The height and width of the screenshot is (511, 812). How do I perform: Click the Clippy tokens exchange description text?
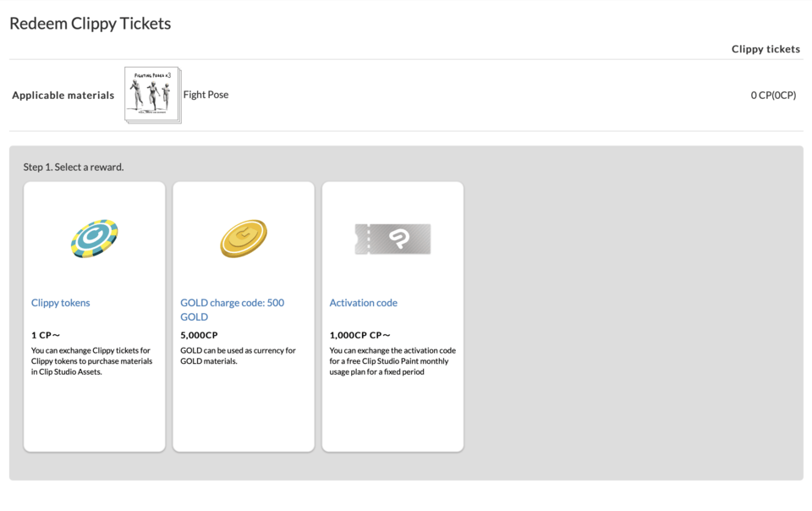92,361
